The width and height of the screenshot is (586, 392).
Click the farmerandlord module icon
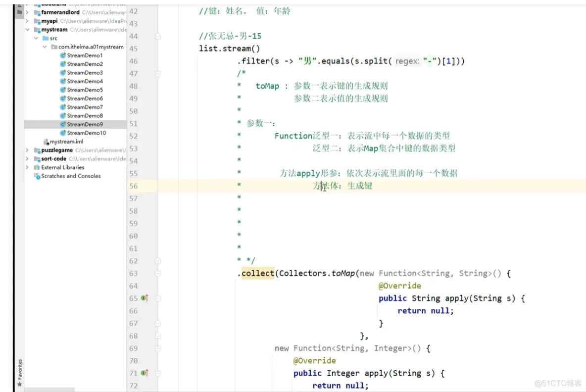tap(37, 12)
